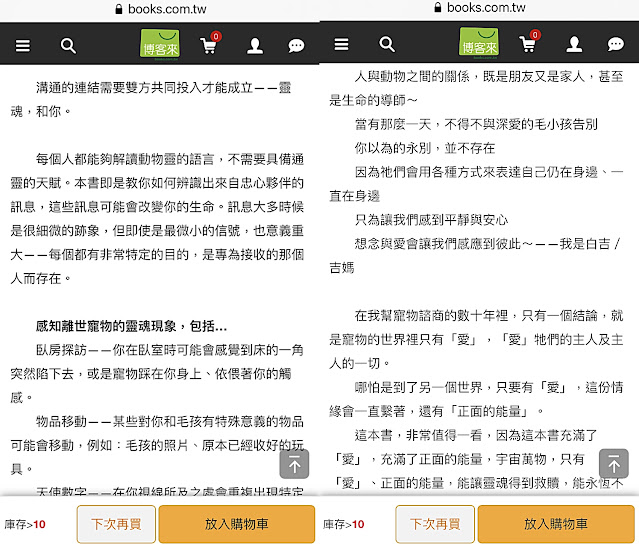The image size is (639, 552).
Task: Open chat bubble icon in right screen
Action: (615, 44)
